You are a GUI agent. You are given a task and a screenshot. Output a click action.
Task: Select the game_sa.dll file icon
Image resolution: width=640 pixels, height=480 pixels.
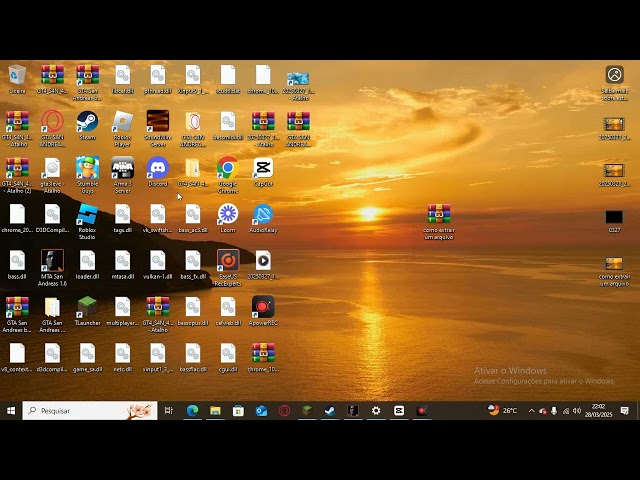click(87, 357)
